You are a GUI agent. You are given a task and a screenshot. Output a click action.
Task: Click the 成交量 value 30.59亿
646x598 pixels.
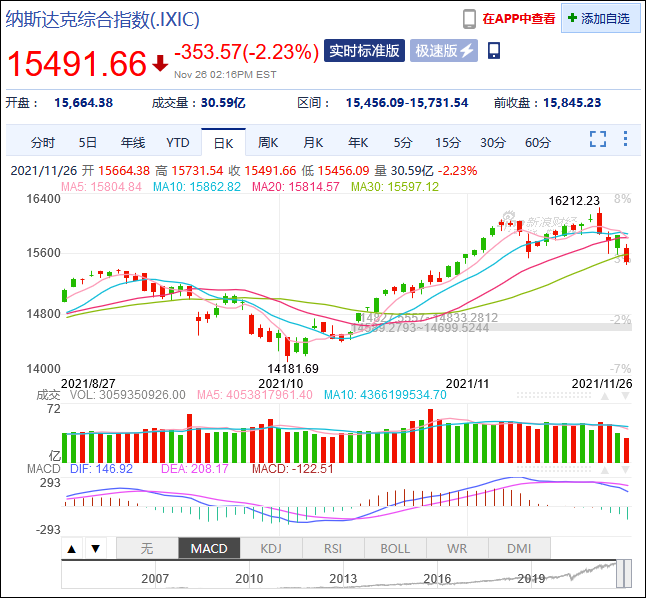(x=223, y=103)
